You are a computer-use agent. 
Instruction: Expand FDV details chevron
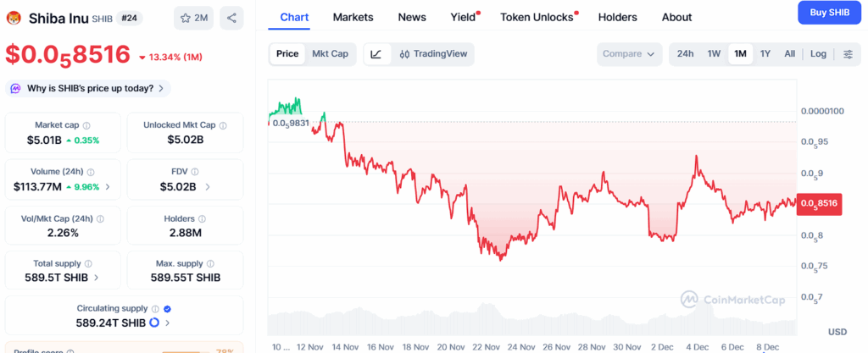tap(208, 187)
